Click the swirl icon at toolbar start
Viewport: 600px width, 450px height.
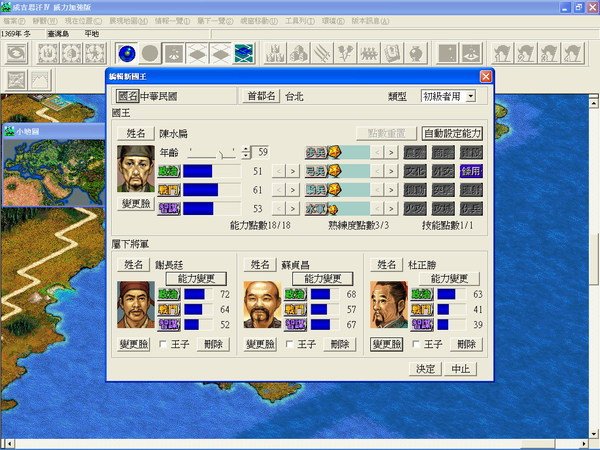click(x=17, y=53)
